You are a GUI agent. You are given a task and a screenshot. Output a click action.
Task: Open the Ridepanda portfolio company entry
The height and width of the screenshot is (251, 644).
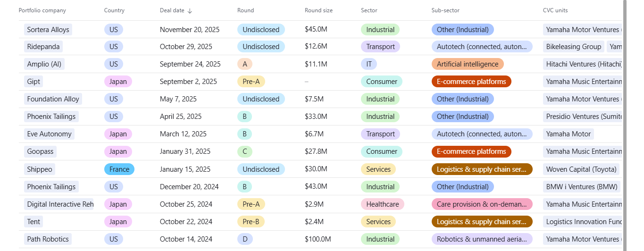[x=43, y=47]
